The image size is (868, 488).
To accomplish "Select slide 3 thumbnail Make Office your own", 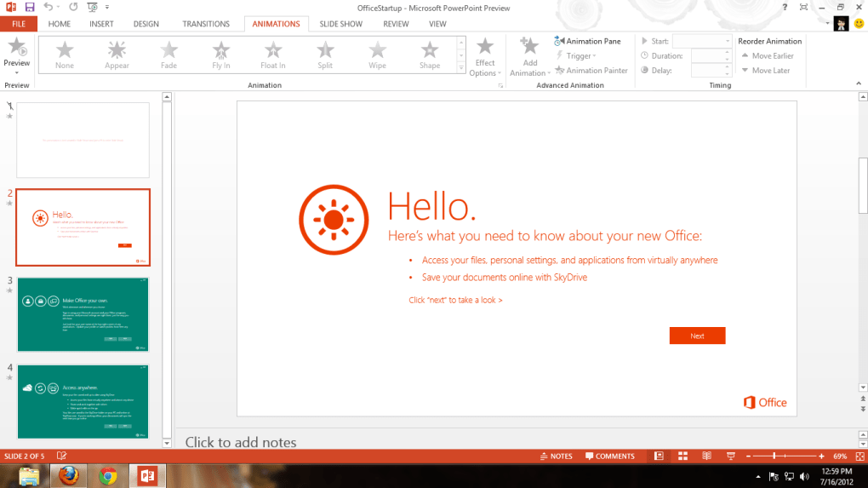I will point(83,314).
